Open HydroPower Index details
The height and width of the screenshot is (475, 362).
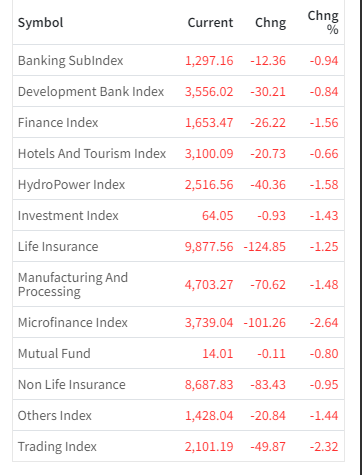click(178, 184)
